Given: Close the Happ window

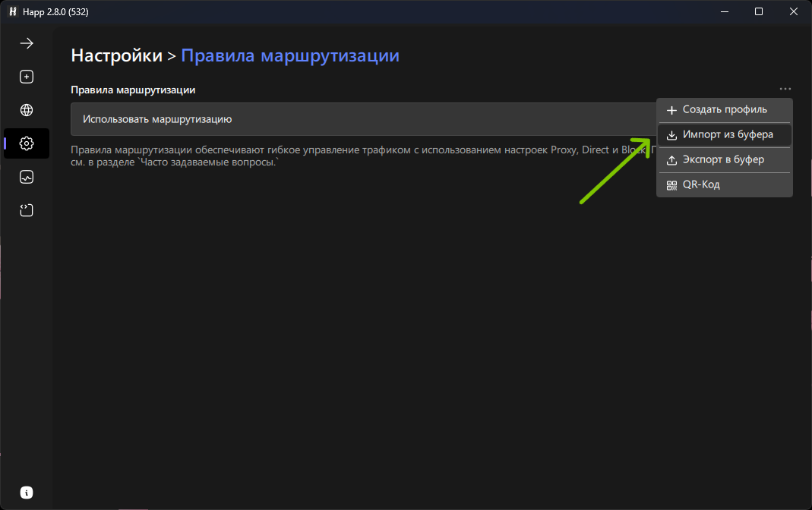Looking at the screenshot, I should [x=794, y=11].
